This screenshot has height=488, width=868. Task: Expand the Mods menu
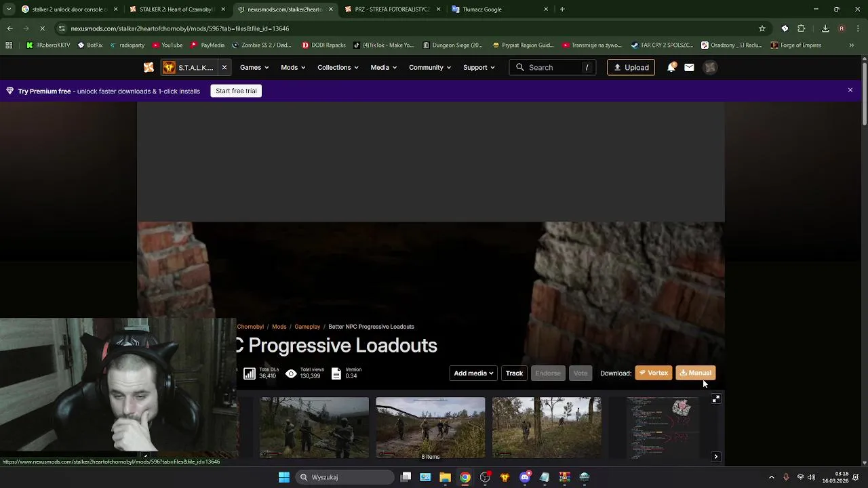point(293,67)
